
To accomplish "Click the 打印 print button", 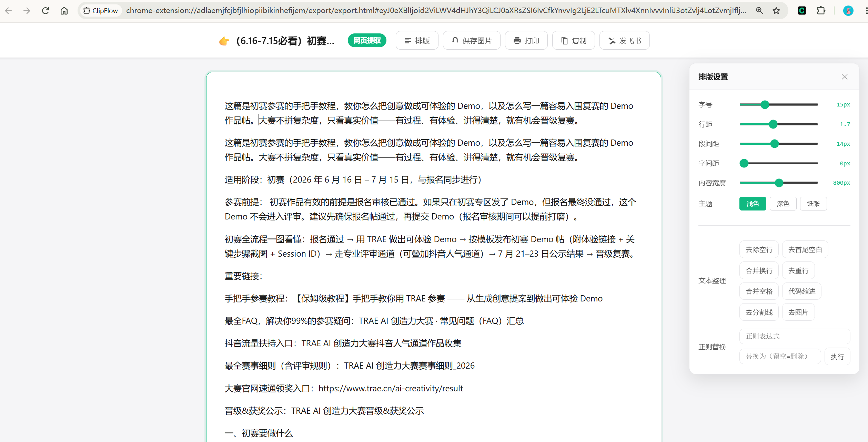I will (526, 41).
